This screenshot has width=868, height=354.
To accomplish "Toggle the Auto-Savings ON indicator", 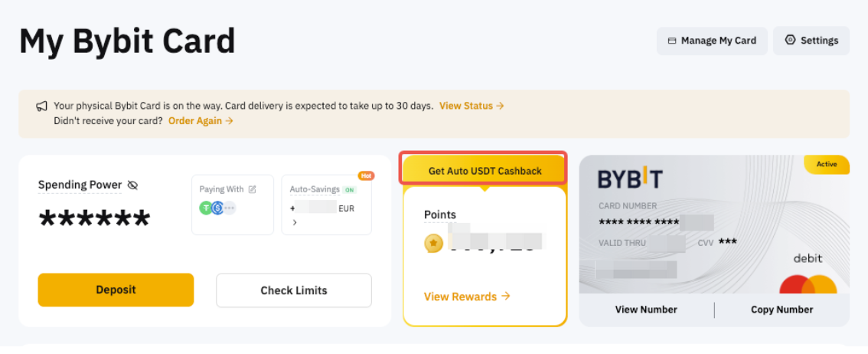I will pyautogui.click(x=350, y=189).
